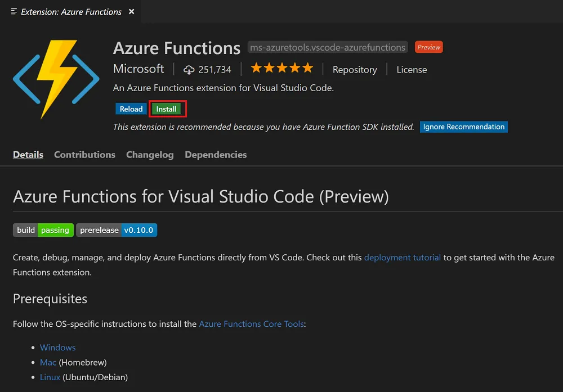Click the build passing badge
This screenshot has width=563, height=392.
(43, 230)
